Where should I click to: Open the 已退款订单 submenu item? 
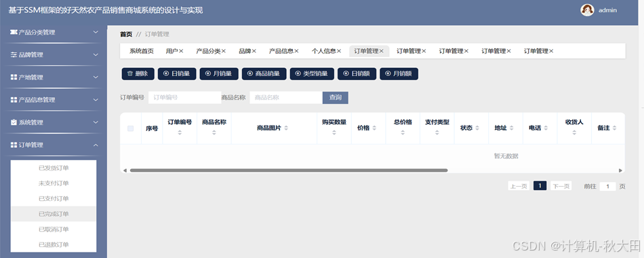click(54, 244)
